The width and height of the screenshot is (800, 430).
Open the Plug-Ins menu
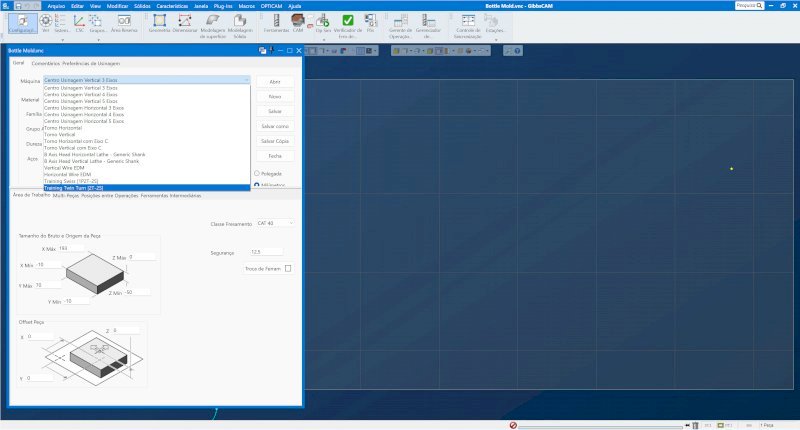point(223,6)
